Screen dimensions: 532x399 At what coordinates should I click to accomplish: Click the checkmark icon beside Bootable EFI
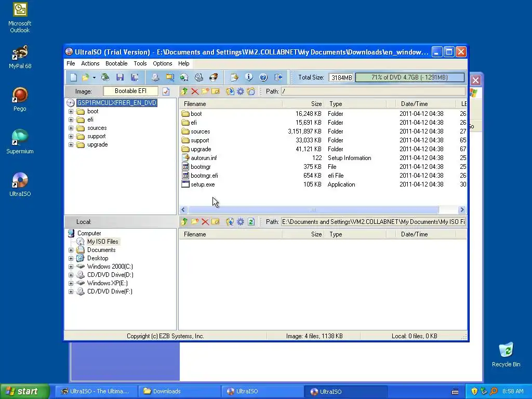[x=166, y=91]
